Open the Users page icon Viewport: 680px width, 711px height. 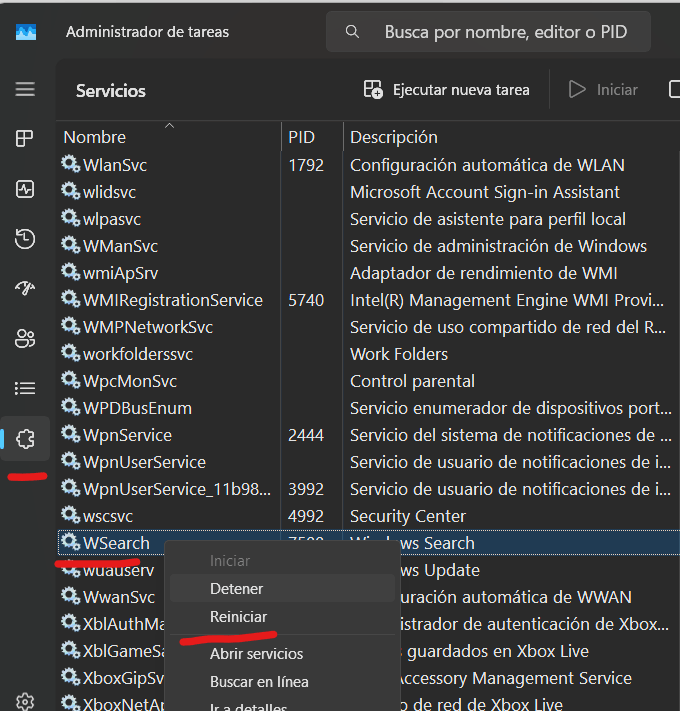click(24, 338)
